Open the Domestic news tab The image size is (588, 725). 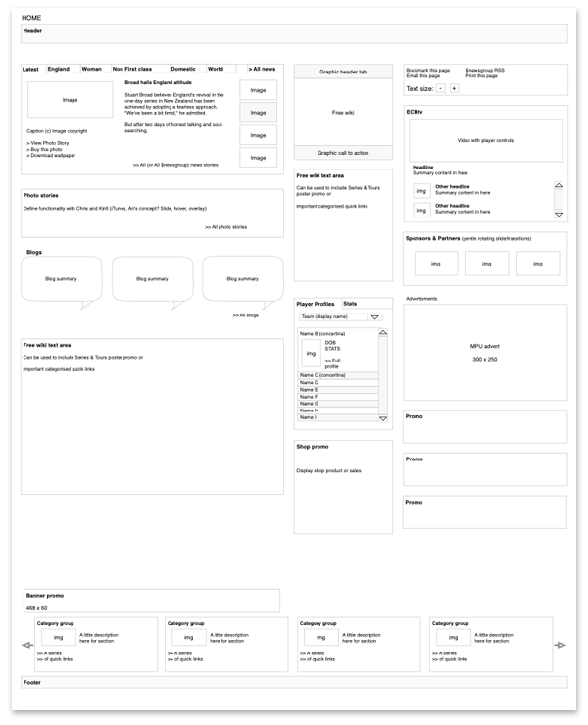pos(188,69)
